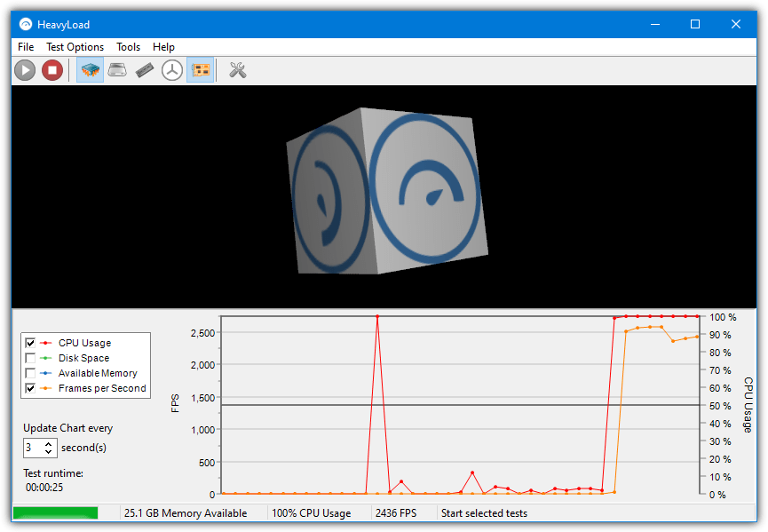
Task: Open the File menu
Action: pyautogui.click(x=26, y=47)
